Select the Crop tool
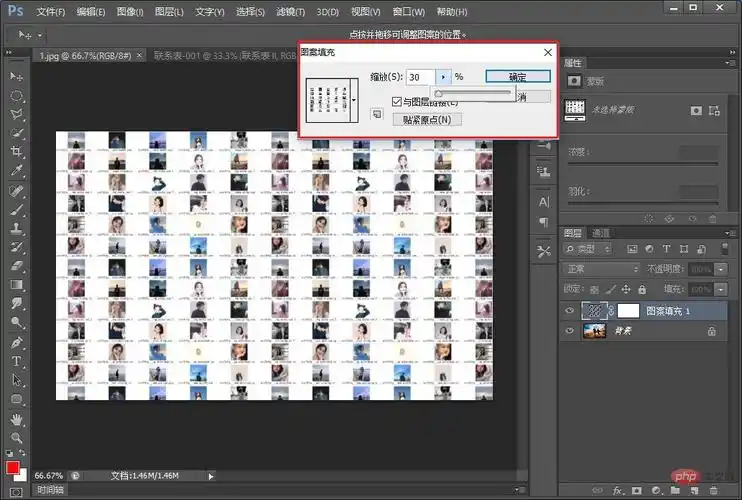742x500 pixels. (17, 152)
